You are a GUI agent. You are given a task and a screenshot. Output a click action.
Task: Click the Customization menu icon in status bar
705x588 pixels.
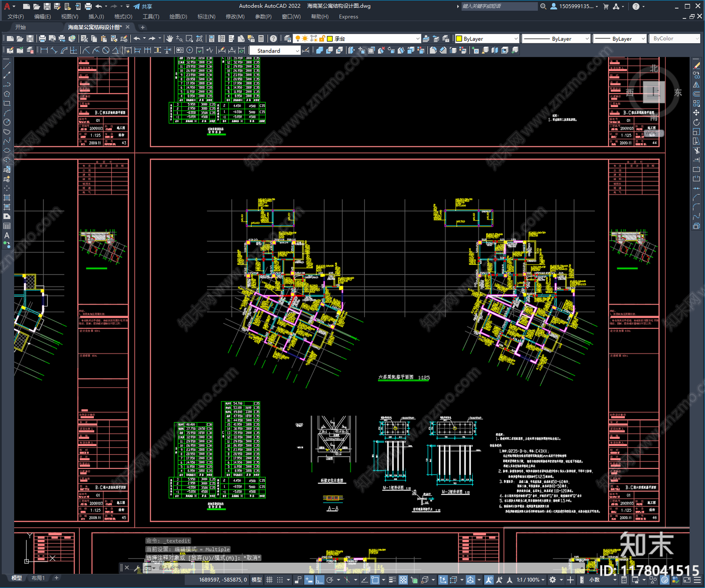click(698, 580)
